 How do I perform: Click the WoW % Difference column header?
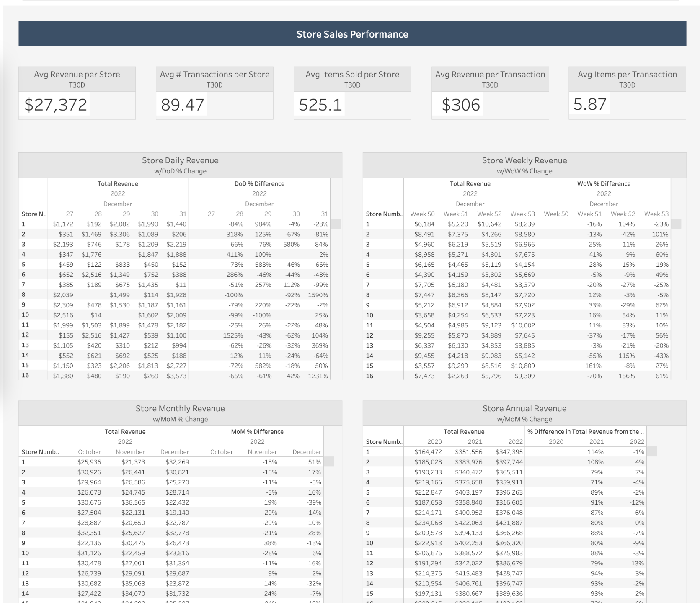(604, 183)
